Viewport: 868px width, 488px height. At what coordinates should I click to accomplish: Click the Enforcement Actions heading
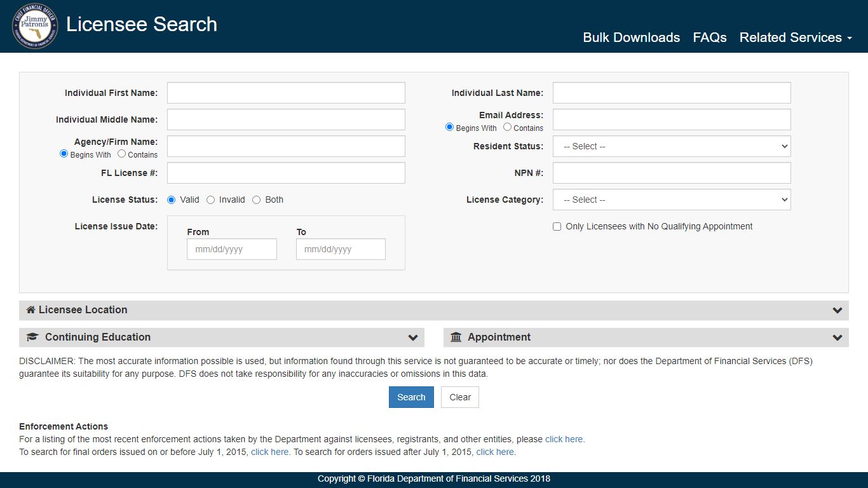pyautogui.click(x=64, y=426)
